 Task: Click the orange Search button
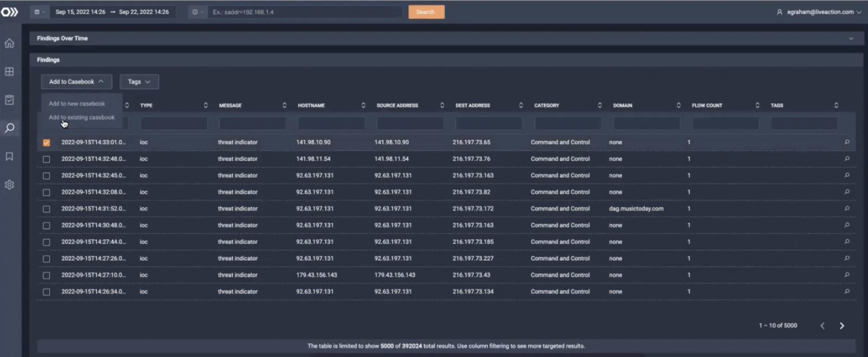coord(426,12)
